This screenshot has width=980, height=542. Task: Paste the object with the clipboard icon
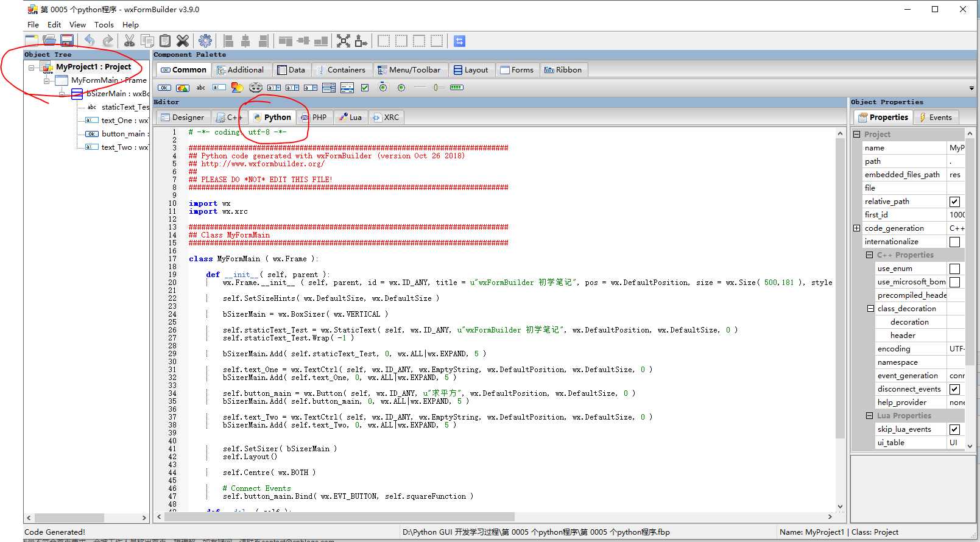(x=164, y=41)
